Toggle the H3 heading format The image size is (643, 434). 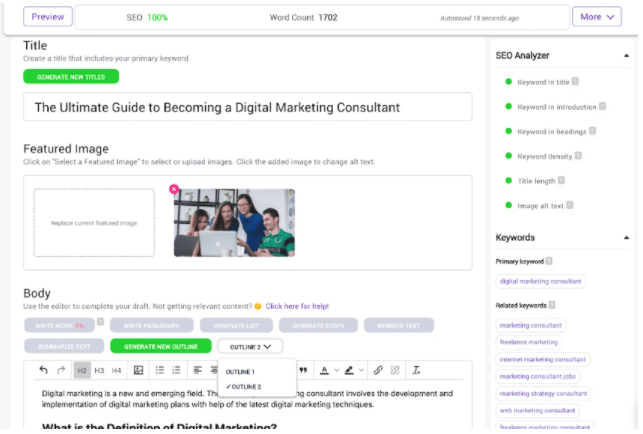(99, 370)
